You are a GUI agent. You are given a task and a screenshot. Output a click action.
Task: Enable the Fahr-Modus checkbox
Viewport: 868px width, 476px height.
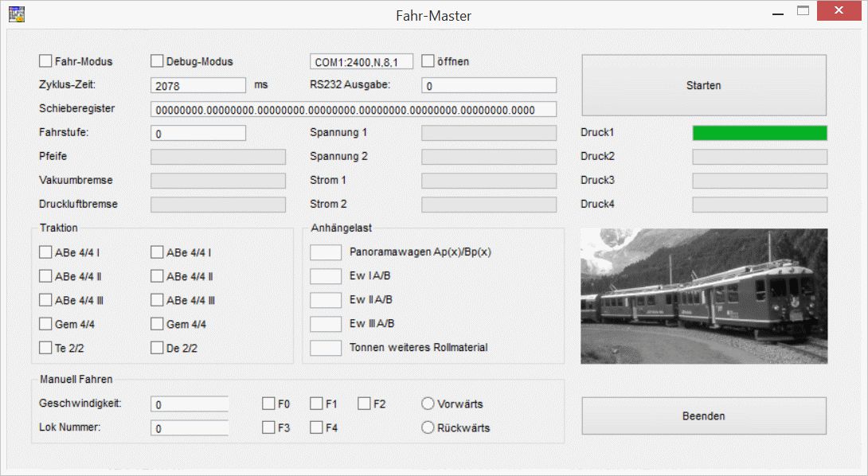coord(45,60)
